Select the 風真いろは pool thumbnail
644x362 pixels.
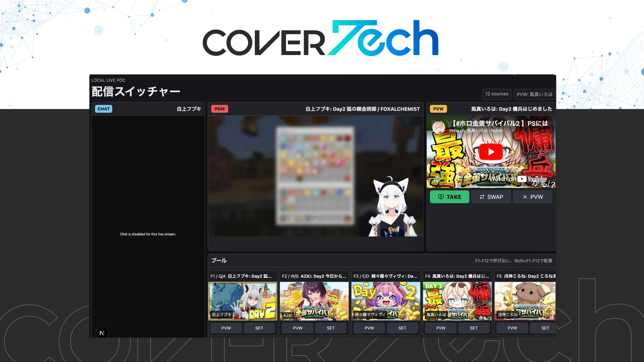(457, 301)
